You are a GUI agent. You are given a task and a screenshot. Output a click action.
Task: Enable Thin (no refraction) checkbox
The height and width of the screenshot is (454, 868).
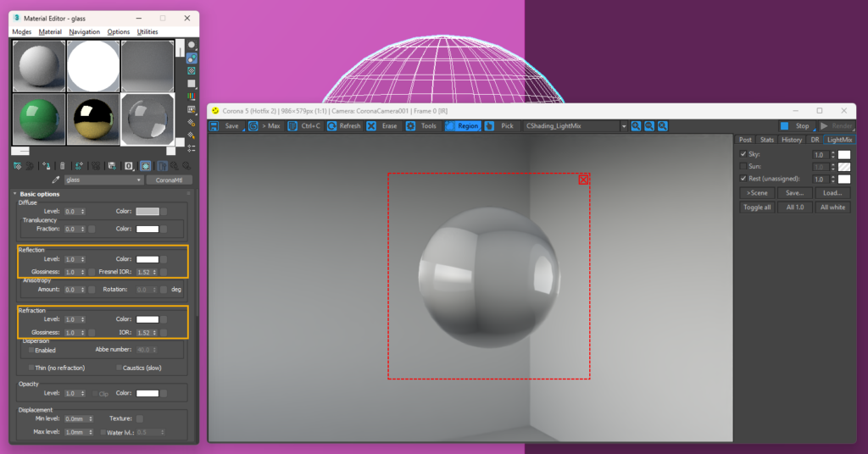click(x=31, y=368)
